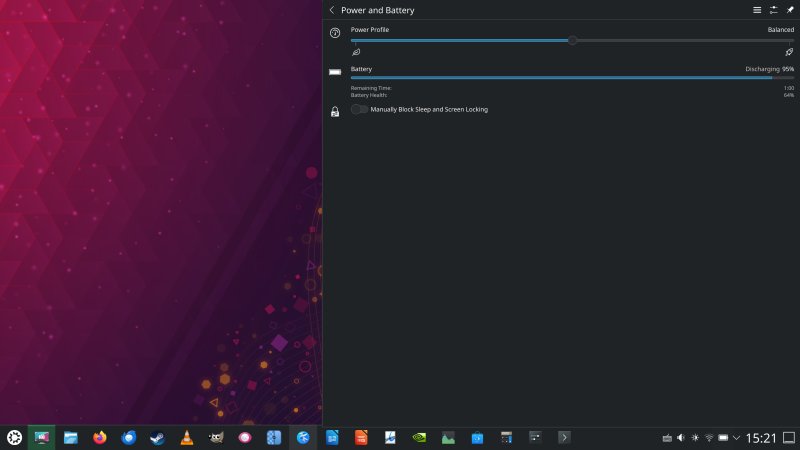Launch Steam from the taskbar
800x450 pixels.
[158, 437]
